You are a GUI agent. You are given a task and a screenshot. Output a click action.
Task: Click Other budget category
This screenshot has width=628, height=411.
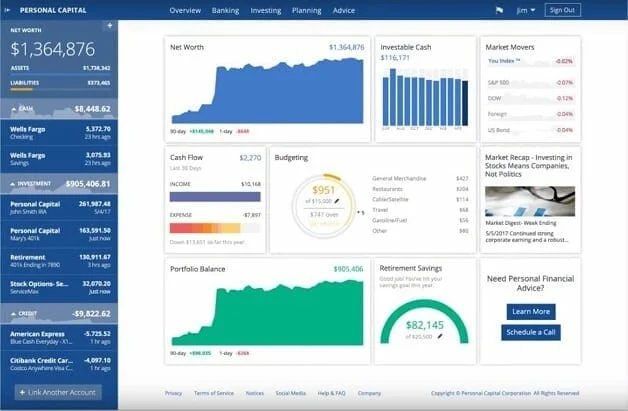coord(420,231)
